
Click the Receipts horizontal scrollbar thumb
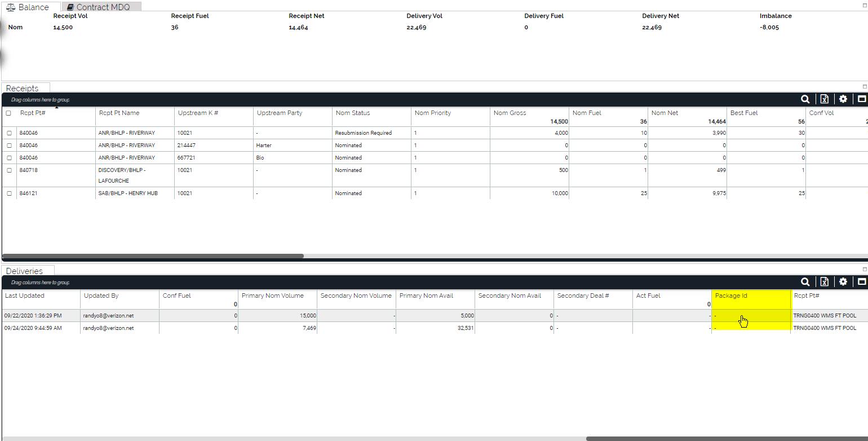coord(152,256)
